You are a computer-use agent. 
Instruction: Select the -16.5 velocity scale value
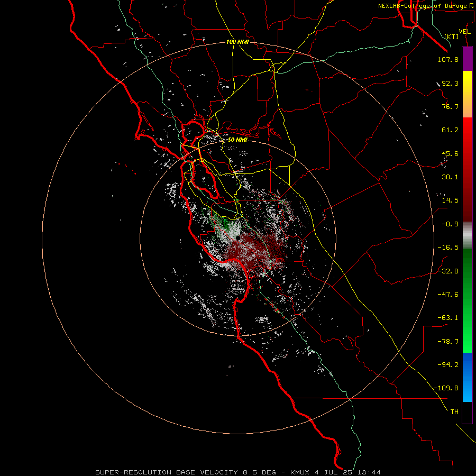448,248
